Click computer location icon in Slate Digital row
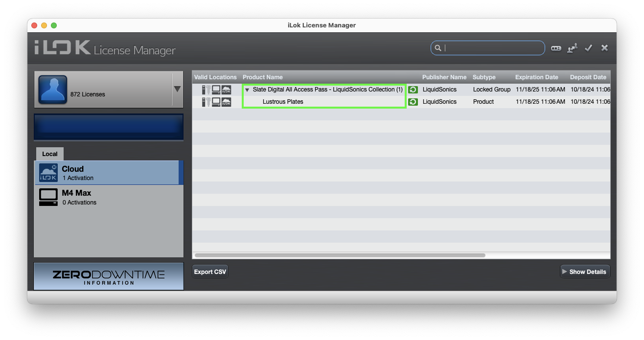Image resolution: width=644 pixels, height=340 pixels. point(216,90)
